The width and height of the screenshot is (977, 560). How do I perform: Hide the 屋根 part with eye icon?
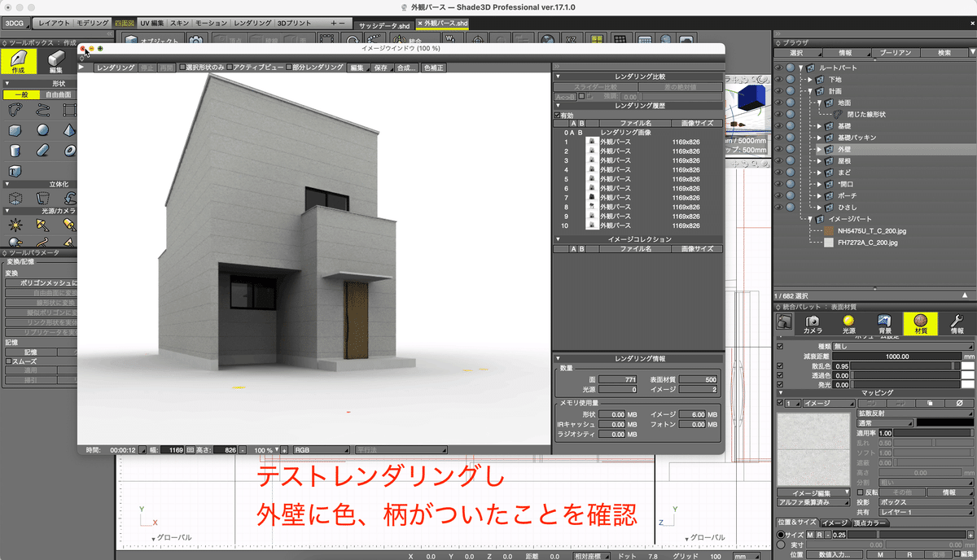(778, 161)
